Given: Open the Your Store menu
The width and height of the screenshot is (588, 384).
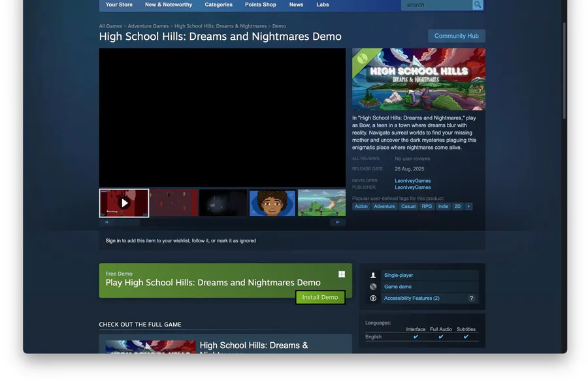Looking at the screenshot, I should (x=119, y=5).
